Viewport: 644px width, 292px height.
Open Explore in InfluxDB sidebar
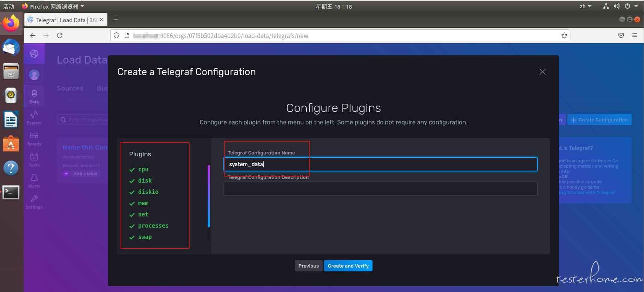pos(34,117)
